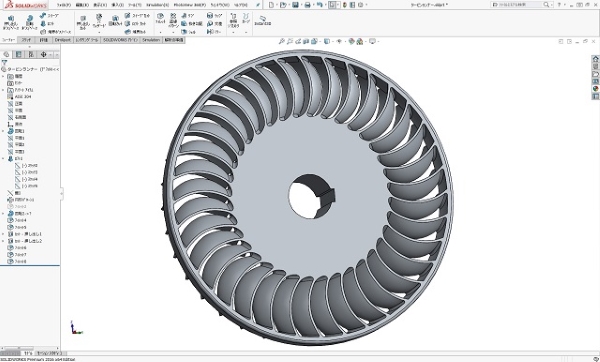Viewport: 600px width, 362px height.
Task: Click the Extruded Cut tool icon
Action: click(x=83, y=23)
